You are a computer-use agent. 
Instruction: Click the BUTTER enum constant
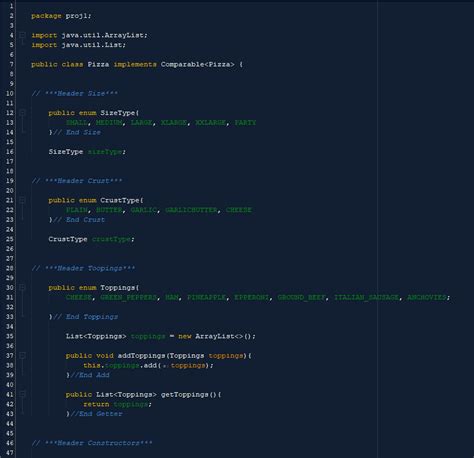pyautogui.click(x=109, y=210)
